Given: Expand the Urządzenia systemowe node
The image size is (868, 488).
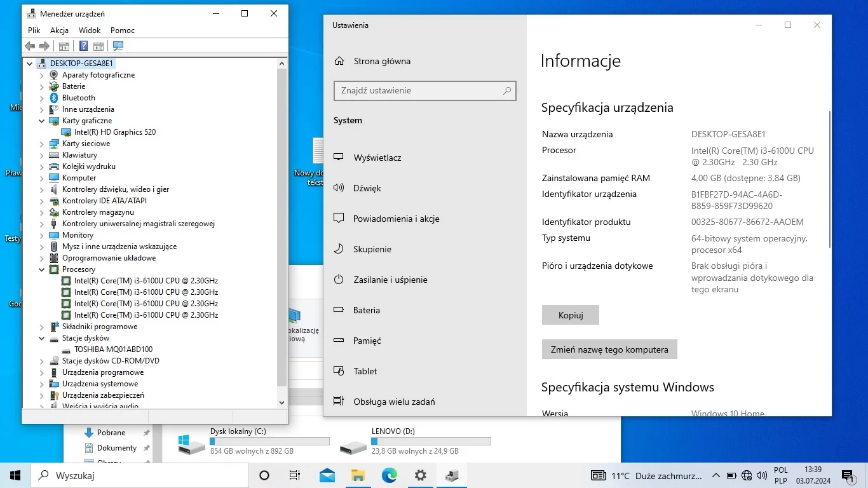Looking at the screenshot, I should pos(42,384).
